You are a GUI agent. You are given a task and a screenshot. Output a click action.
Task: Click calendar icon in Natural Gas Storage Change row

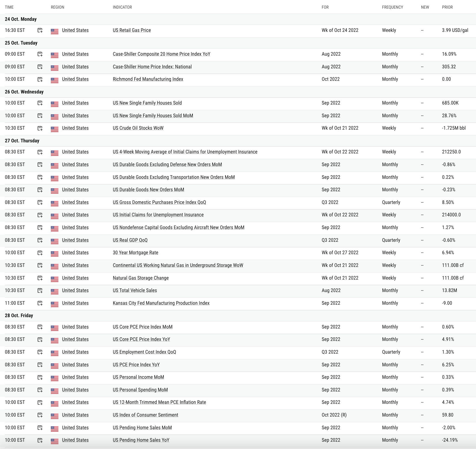point(40,278)
